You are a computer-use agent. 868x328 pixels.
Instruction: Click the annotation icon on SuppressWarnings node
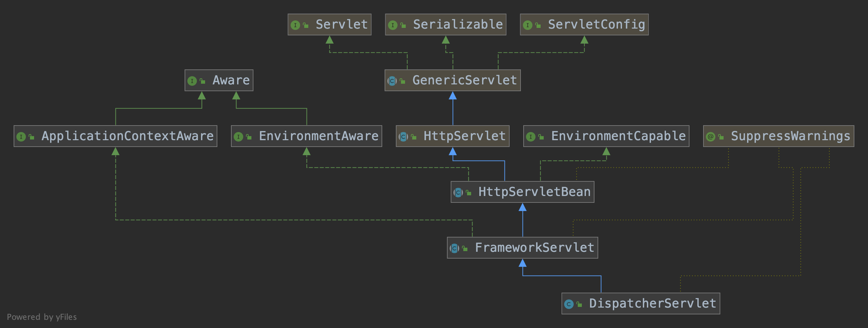tap(710, 137)
